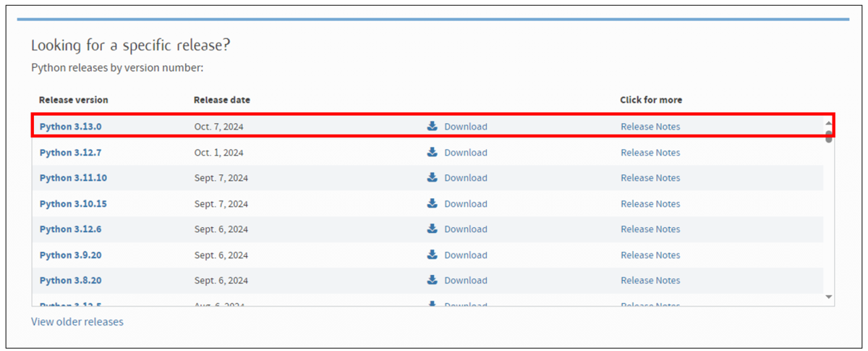Click the release list scrollbar thumb

(829, 137)
